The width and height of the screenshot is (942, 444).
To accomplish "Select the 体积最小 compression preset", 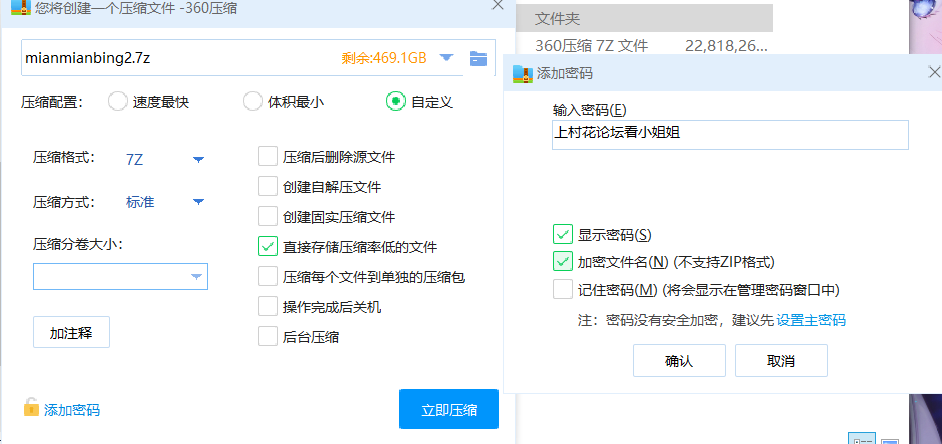I will [252, 102].
